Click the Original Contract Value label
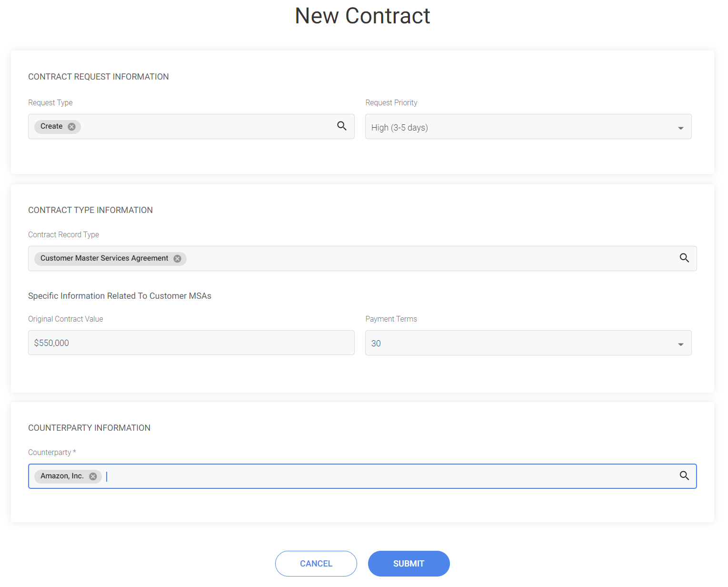The width and height of the screenshot is (728, 587). point(66,319)
